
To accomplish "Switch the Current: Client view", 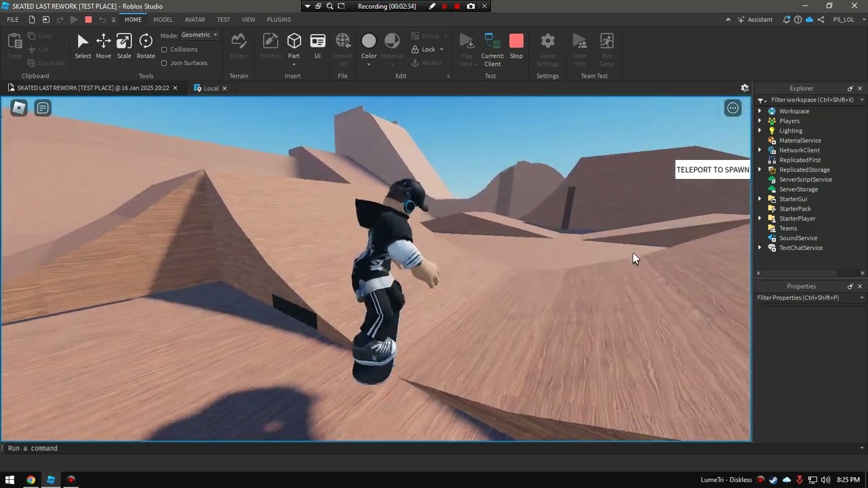I will tap(492, 50).
